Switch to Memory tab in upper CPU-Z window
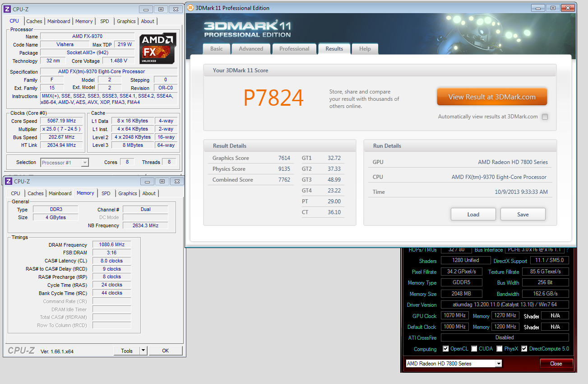Viewport: 588px width, 384px height. pyautogui.click(x=84, y=21)
